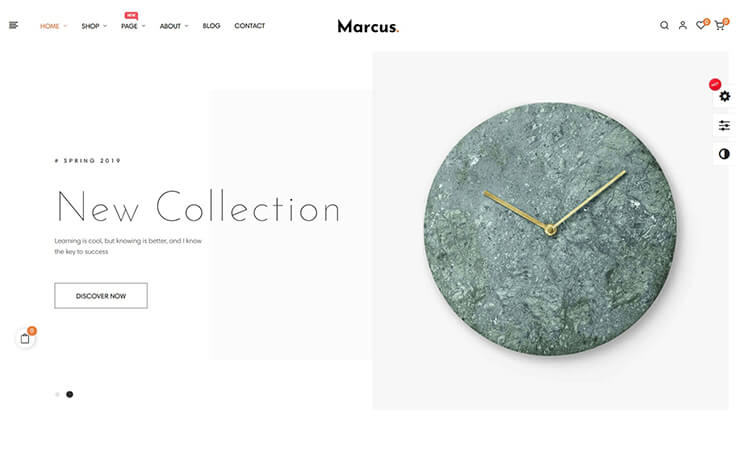
Task: Click the Discover Now button
Action: click(101, 296)
